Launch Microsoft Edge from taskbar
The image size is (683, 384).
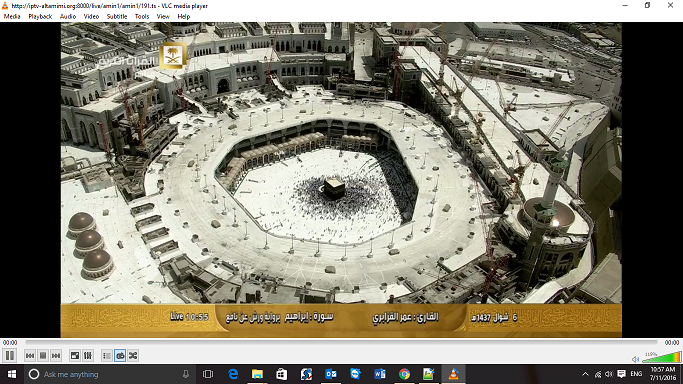(x=233, y=374)
